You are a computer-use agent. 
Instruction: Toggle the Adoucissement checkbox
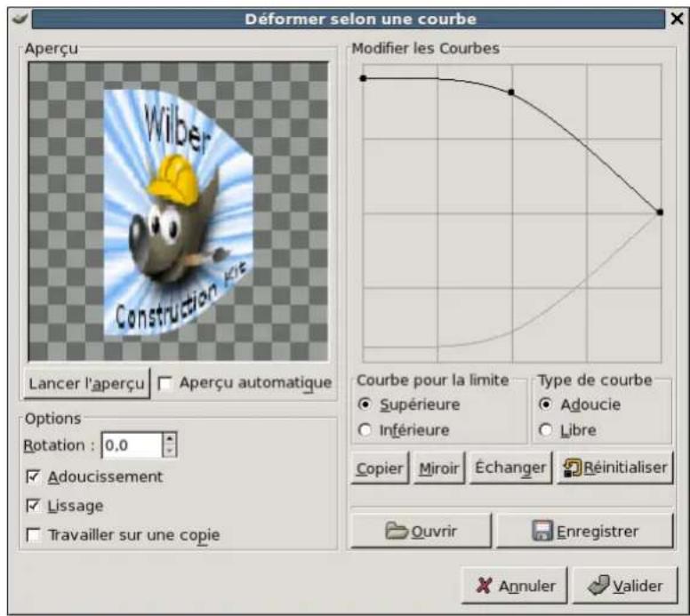tap(34, 477)
